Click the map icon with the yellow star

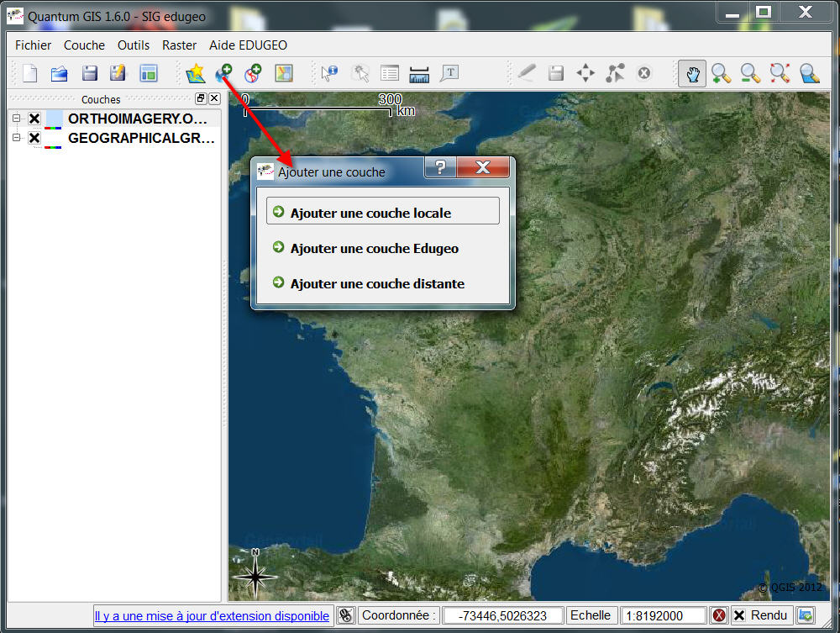pos(196,73)
